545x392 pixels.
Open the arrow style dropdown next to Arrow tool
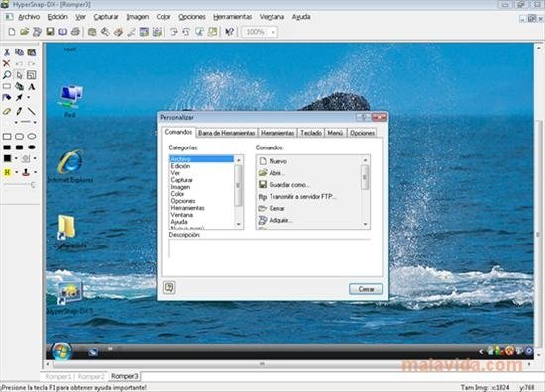pyautogui.click(x=28, y=98)
